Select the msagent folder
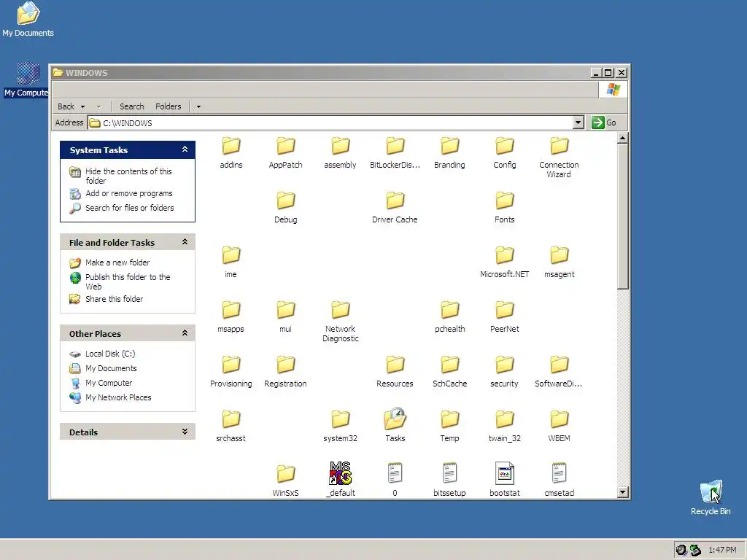 560,262
